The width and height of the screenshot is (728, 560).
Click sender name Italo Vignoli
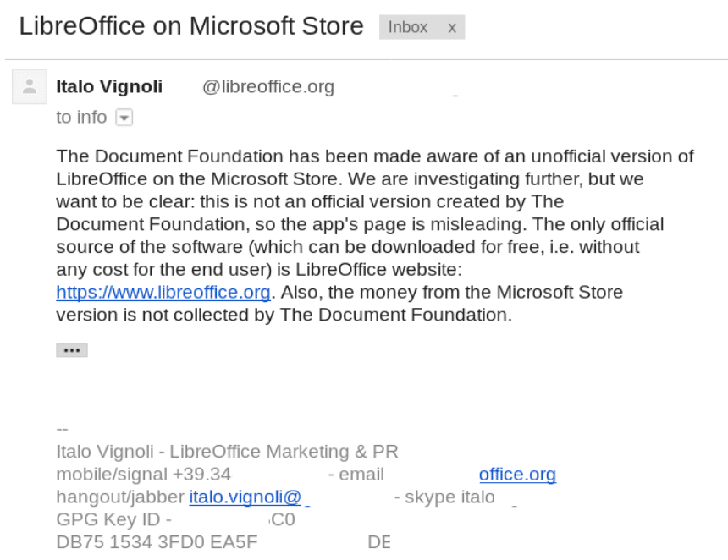coord(109,87)
